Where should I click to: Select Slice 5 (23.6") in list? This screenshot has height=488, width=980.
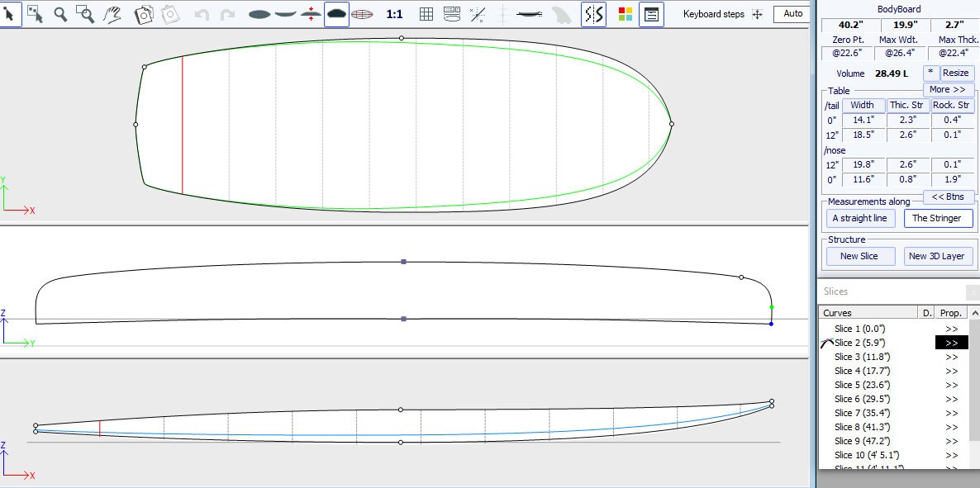tap(862, 385)
